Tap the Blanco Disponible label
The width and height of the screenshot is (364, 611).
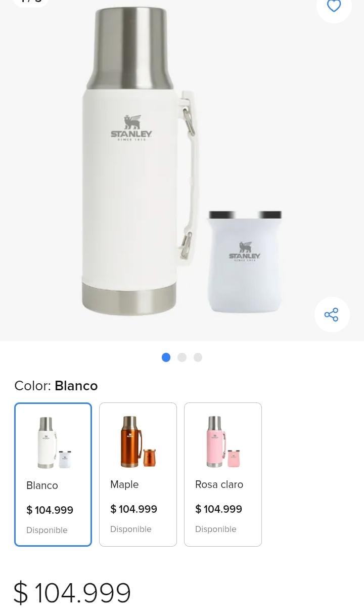(x=47, y=530)
